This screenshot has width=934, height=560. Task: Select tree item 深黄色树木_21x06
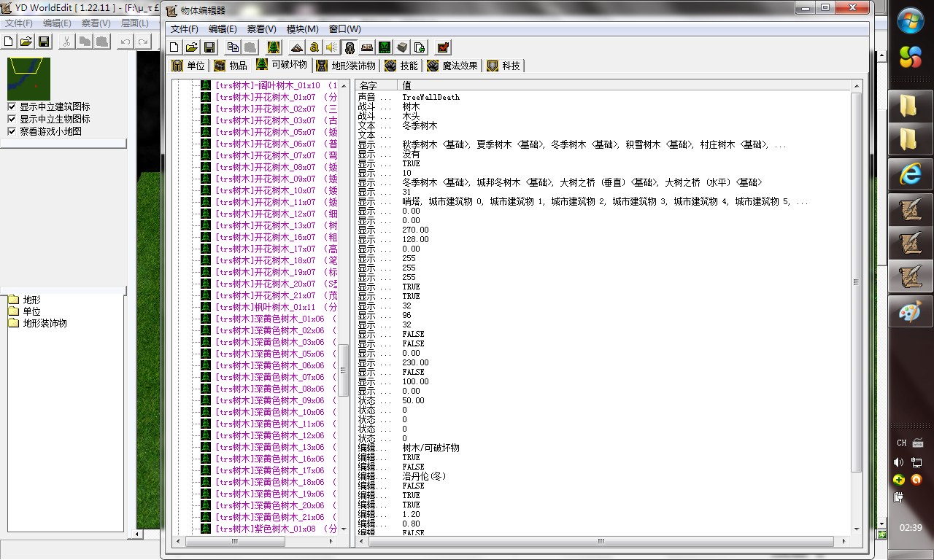(x=276, y=517)
